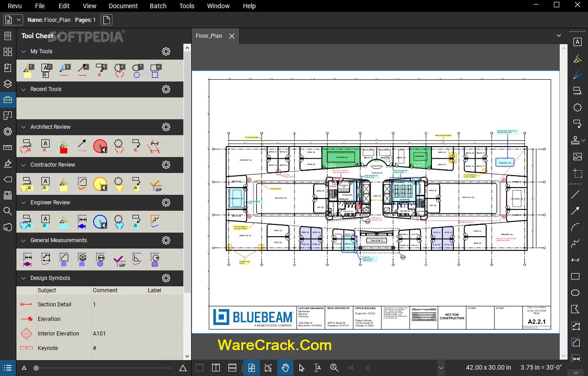This screenshot has width=588, height=376.
Task: Pick the yellow highlighter tool in My Tools
Action: [27, 71]
